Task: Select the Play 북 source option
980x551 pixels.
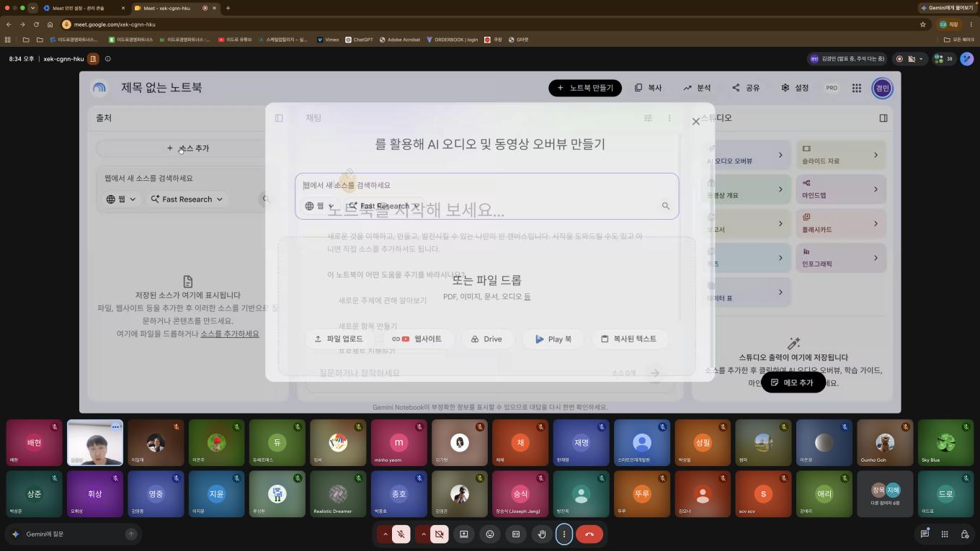Action: click(x=553, y=339)
